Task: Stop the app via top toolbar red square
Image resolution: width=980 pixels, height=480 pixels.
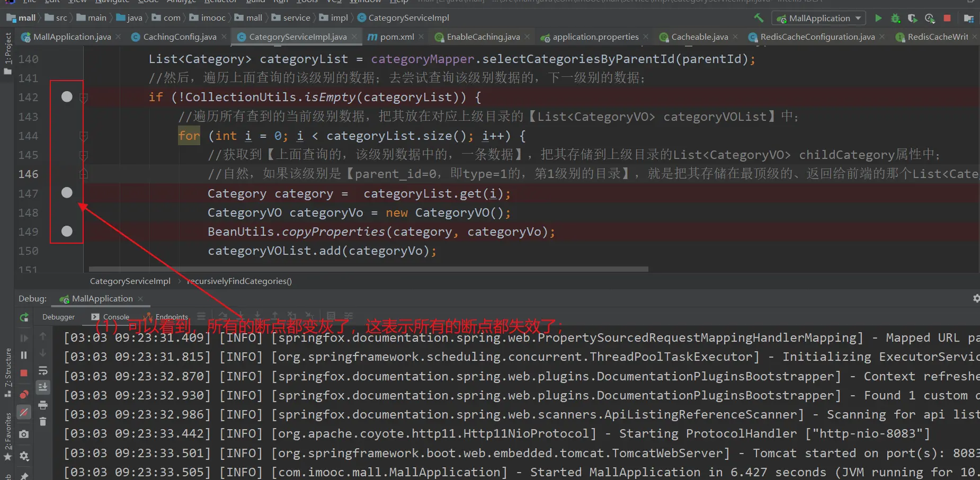Action: (947, 18)
